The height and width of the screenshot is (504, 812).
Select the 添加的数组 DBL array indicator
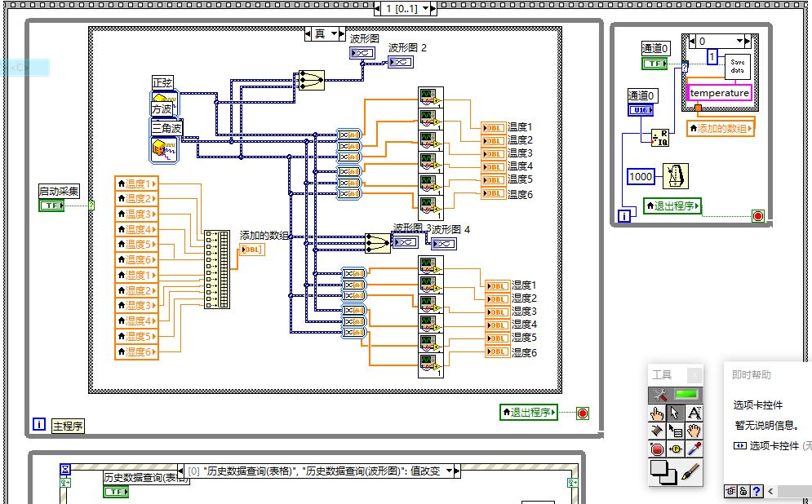tap(252, 250)
